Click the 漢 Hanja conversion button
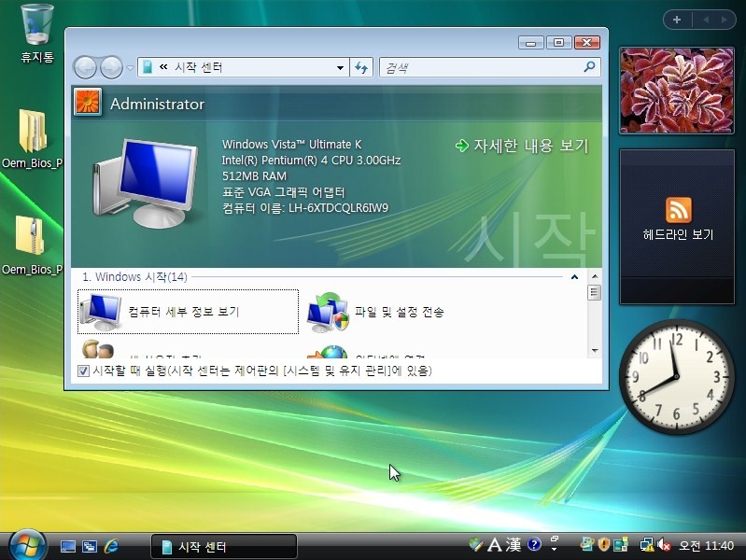Viewport: 746px width, 560px height. 514,545
